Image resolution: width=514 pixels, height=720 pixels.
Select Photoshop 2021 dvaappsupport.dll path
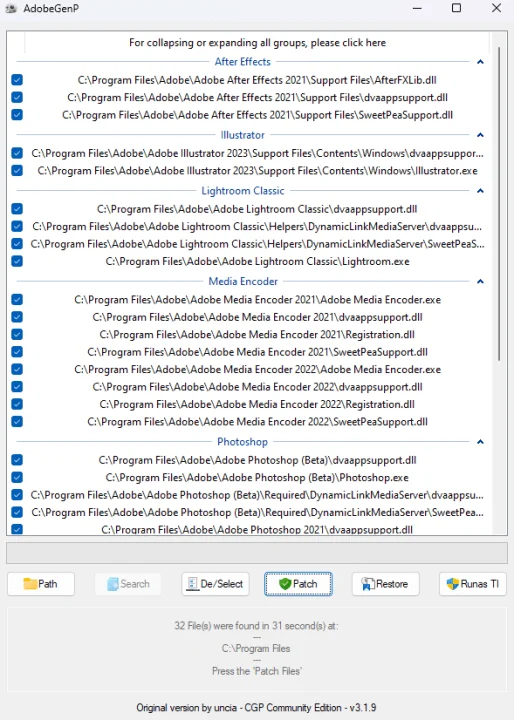[x=257, y=529]
